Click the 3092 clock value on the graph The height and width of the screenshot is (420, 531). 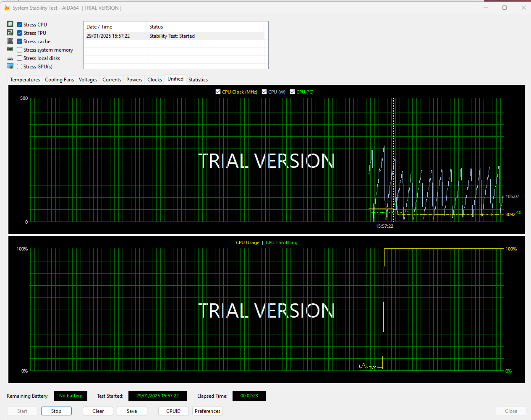click(510, 214)
